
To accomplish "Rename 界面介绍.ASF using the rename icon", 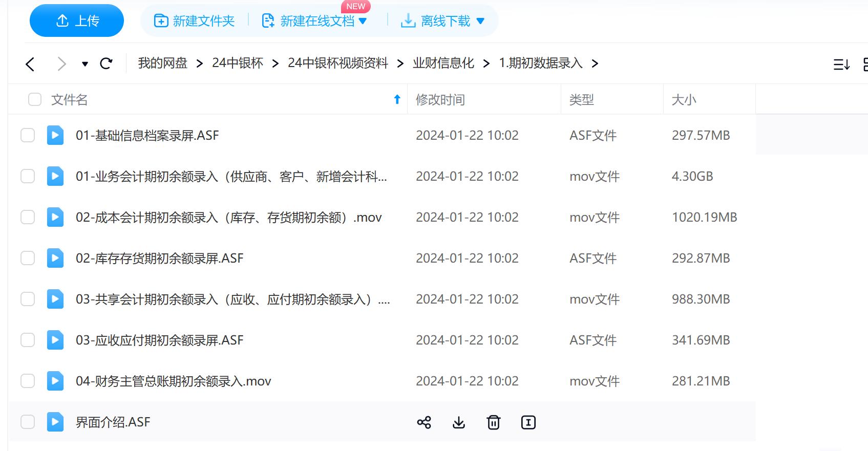I will pos(528,422).
